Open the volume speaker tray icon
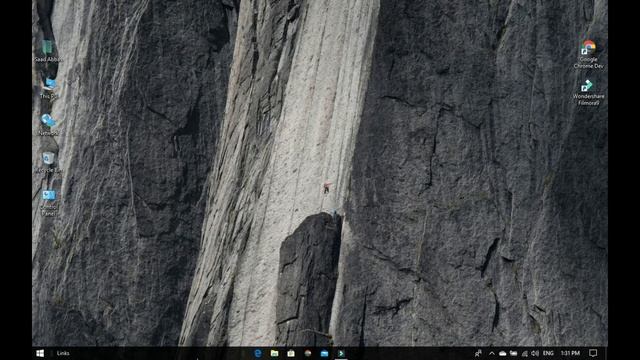This screenshot has width=640, height=360. [x=535, y=353]
